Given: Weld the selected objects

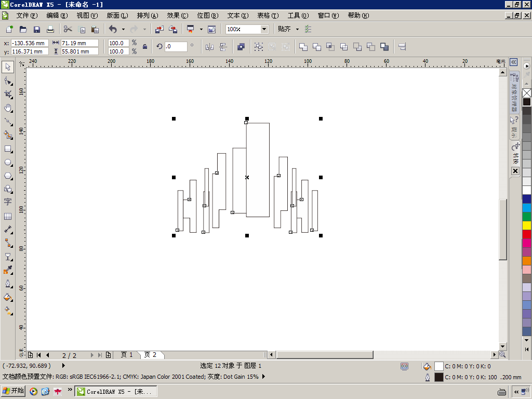Looking at the screenshot, I should (x=303, y=47).
